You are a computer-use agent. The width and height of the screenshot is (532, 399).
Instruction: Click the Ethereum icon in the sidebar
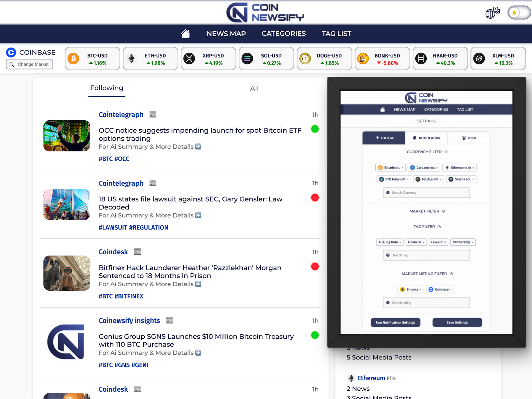pos(351,378)
